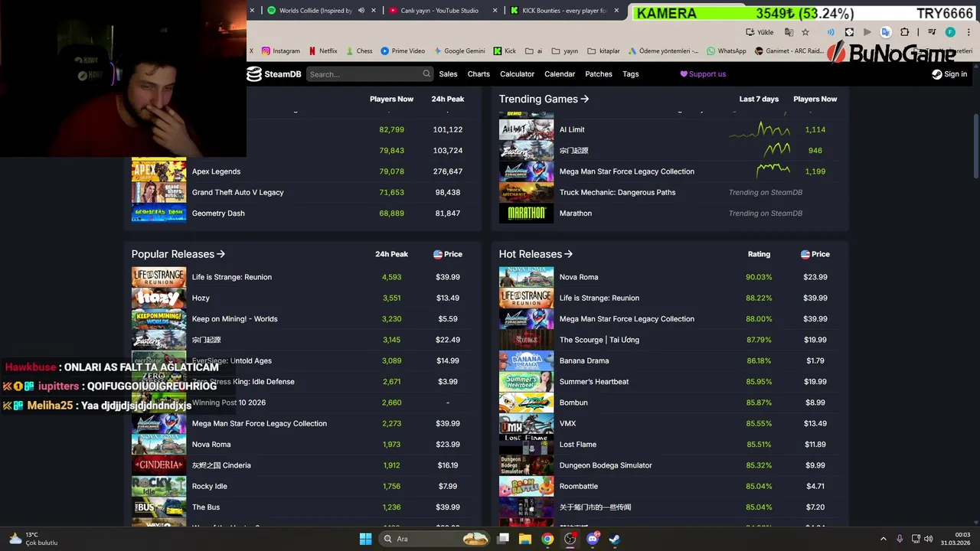The height and width of the screenshot is (551, 980).
Task: Open Apex Legends in the players list
Action: click(x=216, y=171)
